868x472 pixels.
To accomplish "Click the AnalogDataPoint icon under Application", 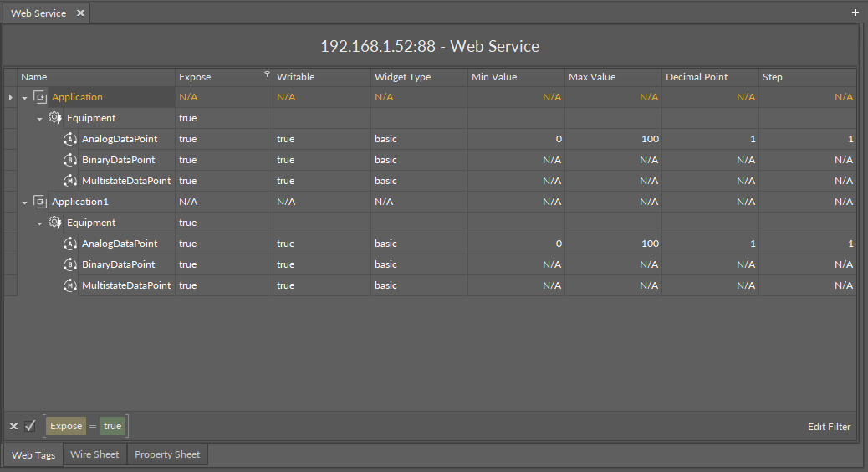I will coord(70,139).
